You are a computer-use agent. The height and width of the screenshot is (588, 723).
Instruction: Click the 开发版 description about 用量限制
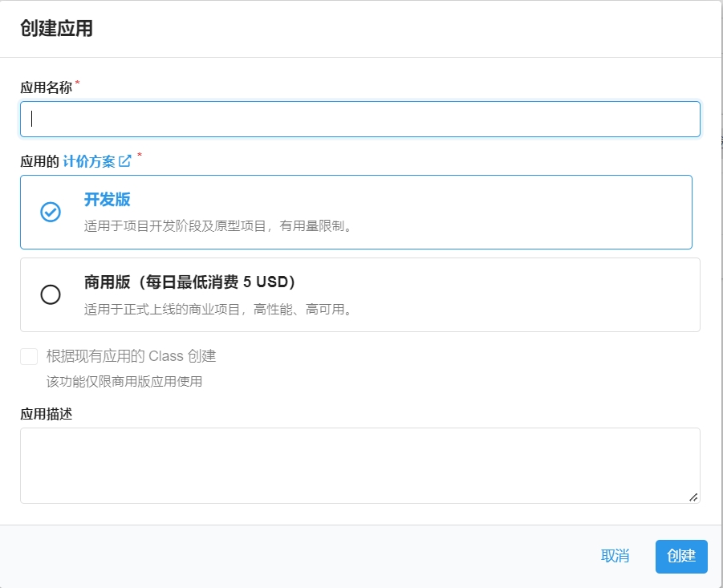[218, 226]
